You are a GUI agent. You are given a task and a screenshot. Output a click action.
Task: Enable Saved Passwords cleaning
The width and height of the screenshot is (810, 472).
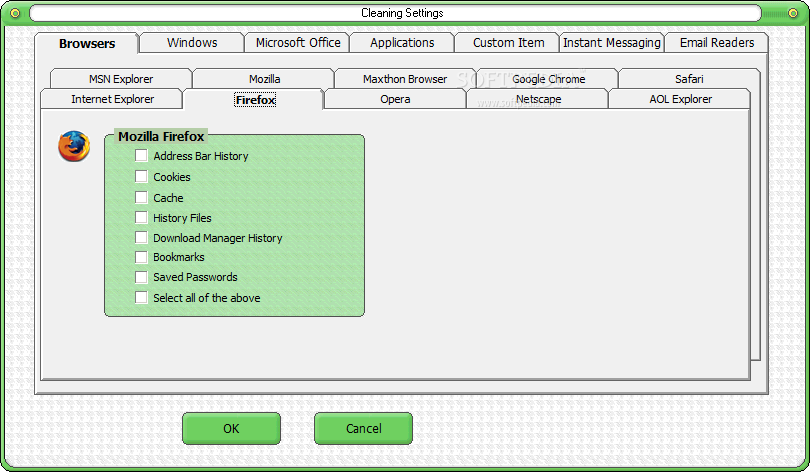pos(141,277)
